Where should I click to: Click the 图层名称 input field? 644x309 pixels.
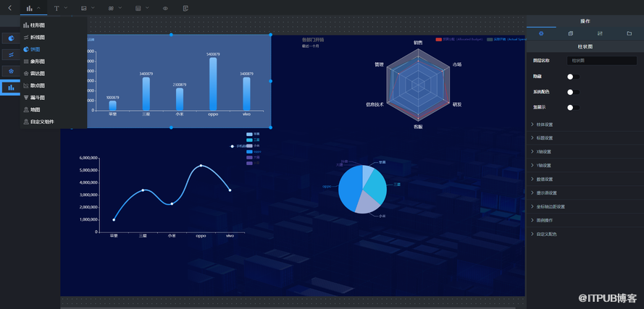coord(601,61)
